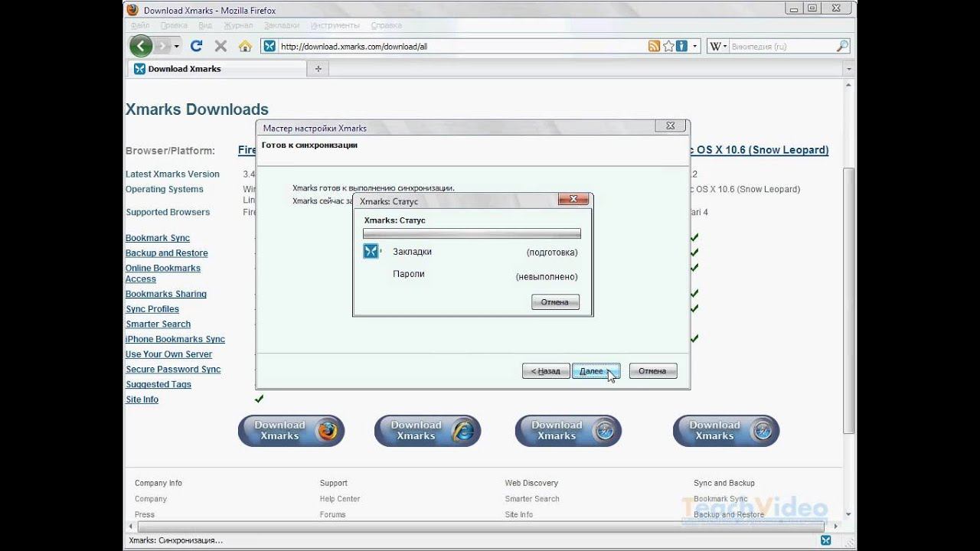Reload the page with the refresh icon
This screenshot has width=980, height=551.
coord(196,46)
